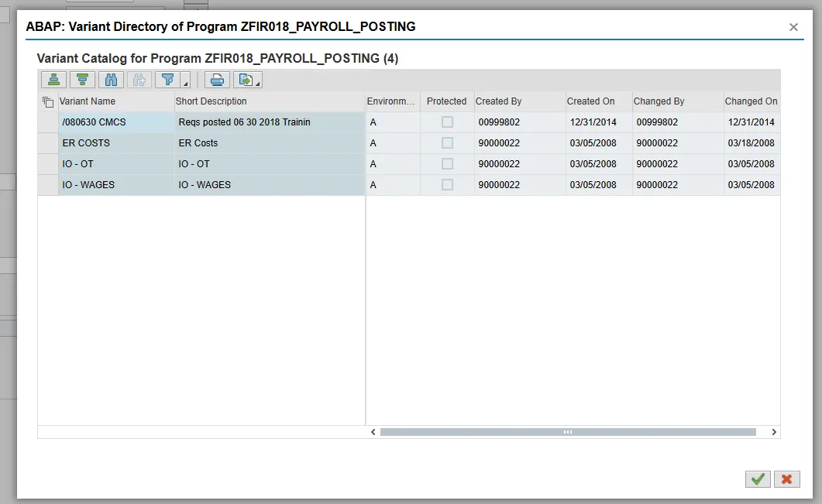Screen dimensions: 822x504
Task: Click the right scroll arrow of table
Action: pyautogui.click(x=772, y=432)
